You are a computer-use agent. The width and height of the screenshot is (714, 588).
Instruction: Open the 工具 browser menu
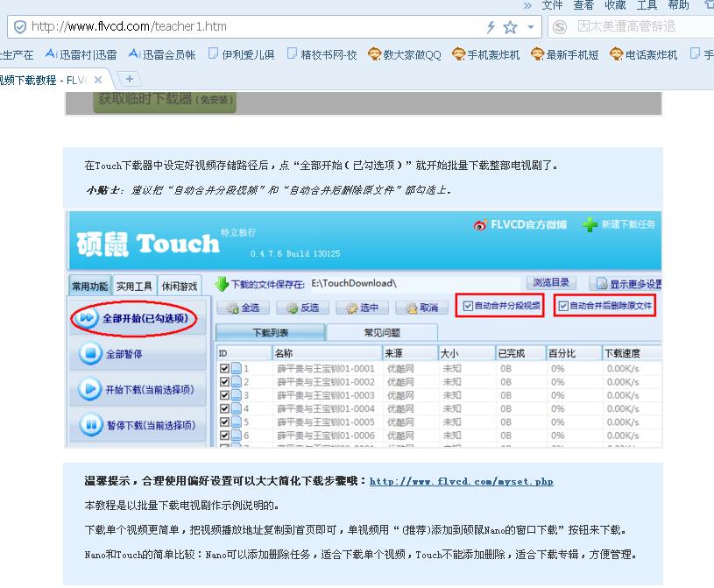[x=647, y=4]
